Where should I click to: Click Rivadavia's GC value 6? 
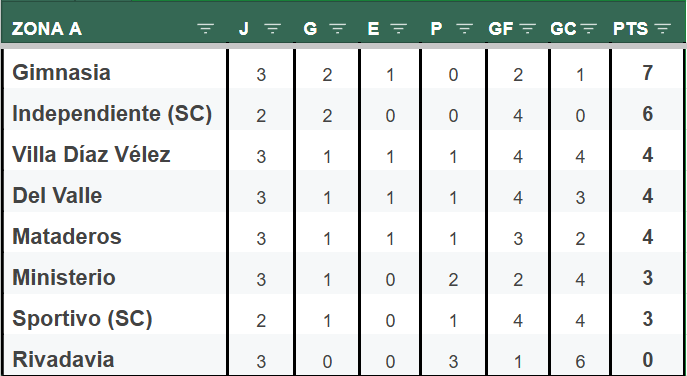(580, 362)
